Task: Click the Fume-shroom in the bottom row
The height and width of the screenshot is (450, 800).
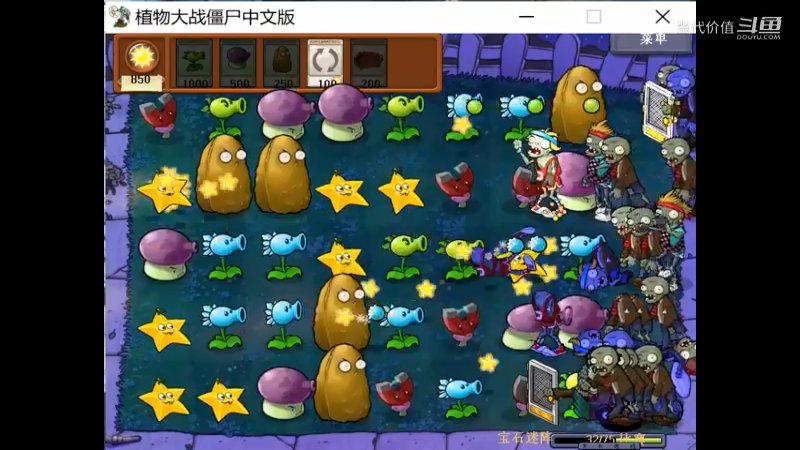Action: [x=285, y=392]
